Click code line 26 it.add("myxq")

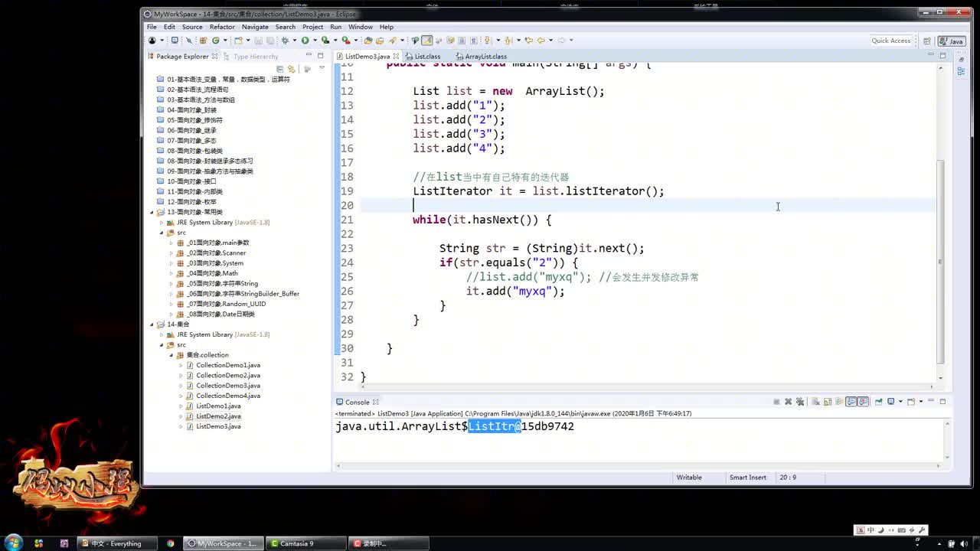pyautogui.click(x=515, y=291)
